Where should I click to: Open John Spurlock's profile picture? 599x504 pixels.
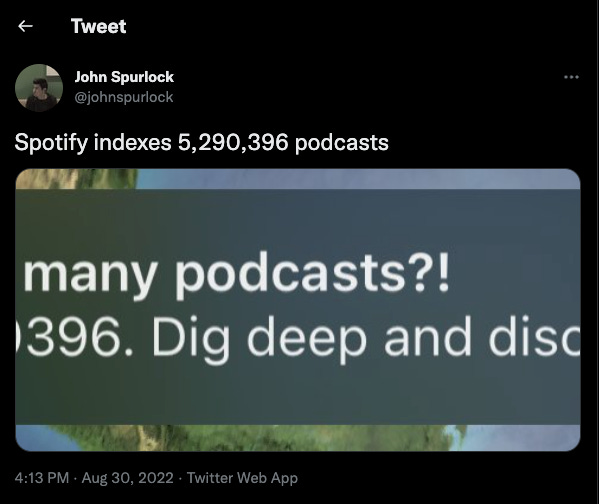coord(39,88)
